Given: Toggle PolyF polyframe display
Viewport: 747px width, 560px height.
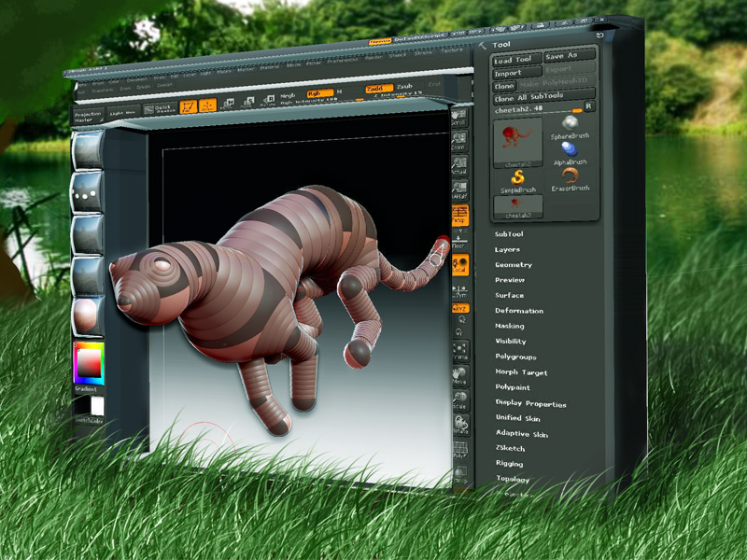Looking at the screenshot, I should coord(460,450).
